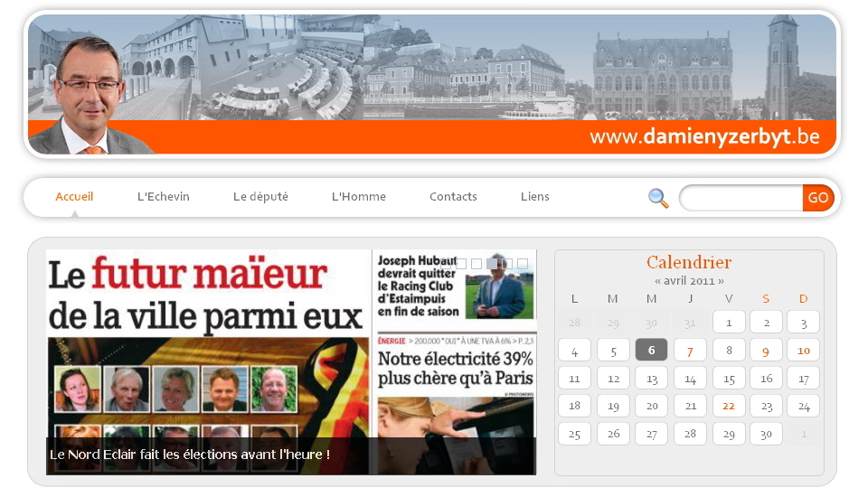The image size is (868, 497).
Task: Open the Liens menu item
Action: coord(534,197)
